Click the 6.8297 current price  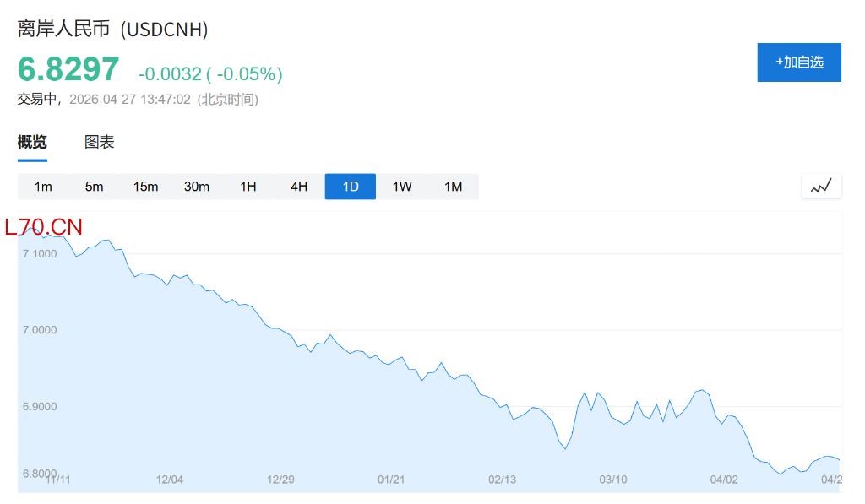click(x=68, y=70)
